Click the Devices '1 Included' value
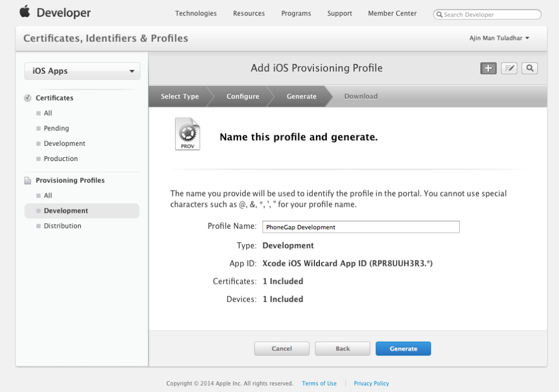Viewport: 559px width, 392px height. coord(283,299)
